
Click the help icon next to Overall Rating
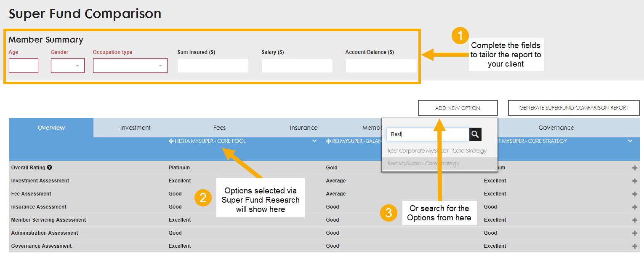coord(49,167)
